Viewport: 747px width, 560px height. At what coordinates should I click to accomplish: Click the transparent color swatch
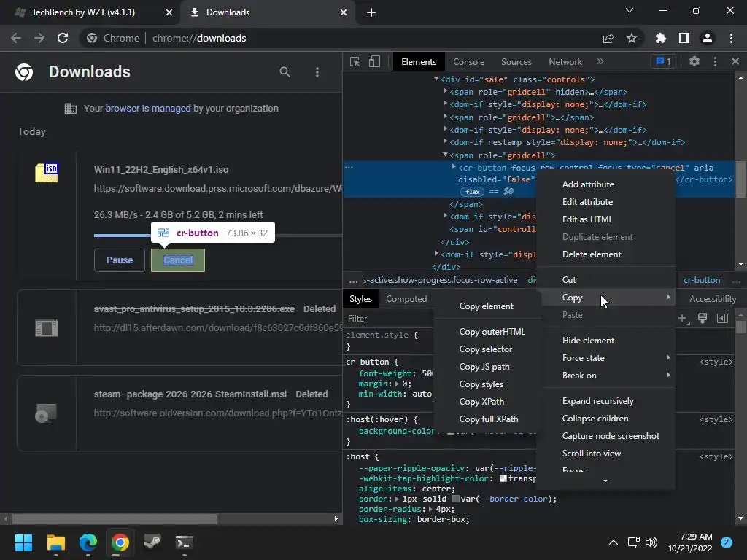tap(503, 478)
